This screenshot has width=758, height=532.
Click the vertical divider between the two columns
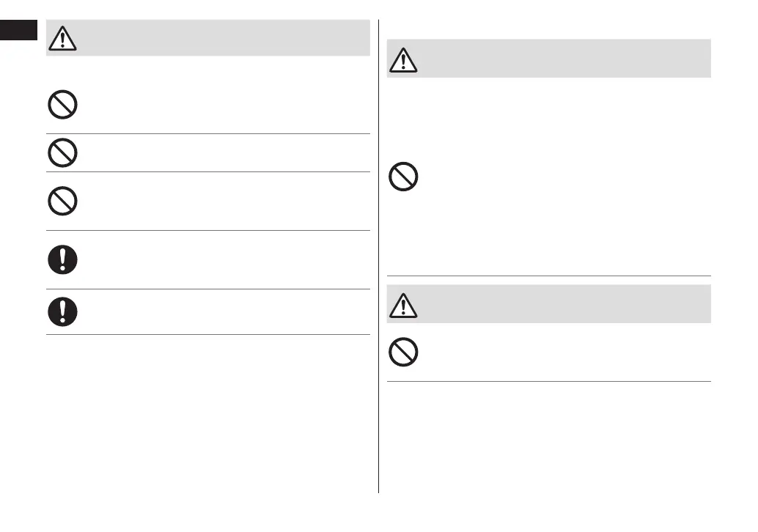pos(379,256)
